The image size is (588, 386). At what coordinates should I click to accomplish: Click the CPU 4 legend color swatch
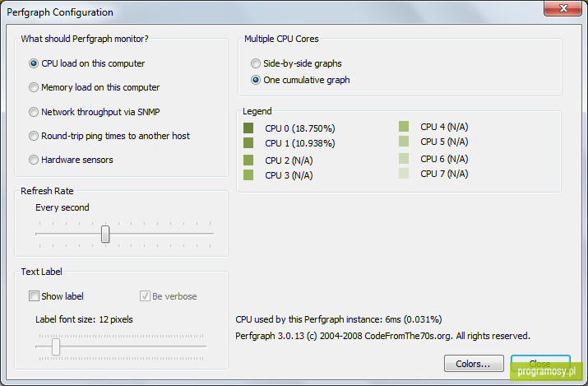point(404,127)
